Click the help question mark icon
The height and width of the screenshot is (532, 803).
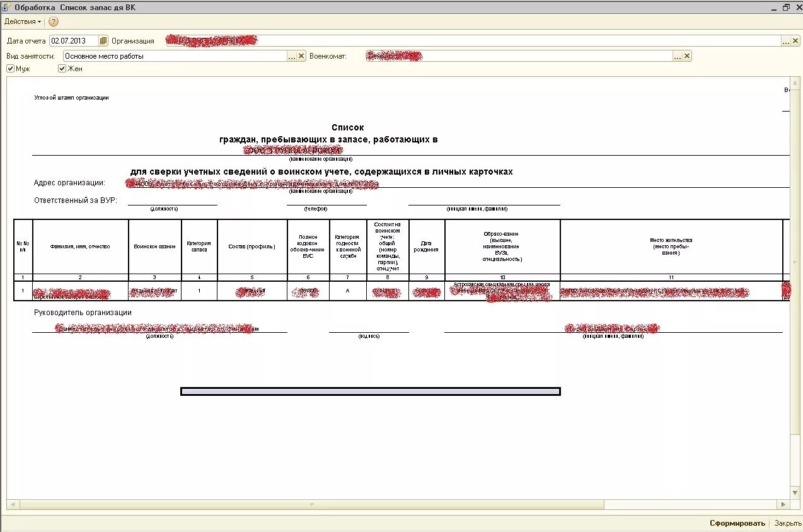point(54,21)
